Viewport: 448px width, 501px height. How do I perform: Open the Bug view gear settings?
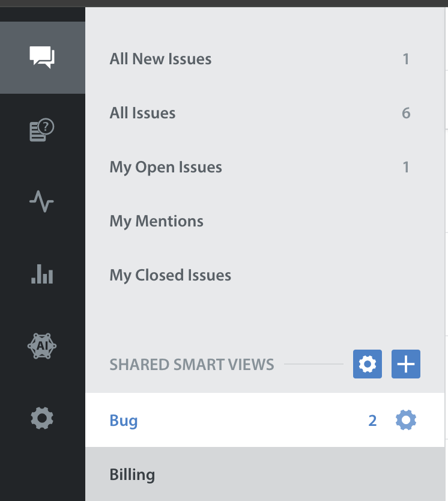[406, 420]
